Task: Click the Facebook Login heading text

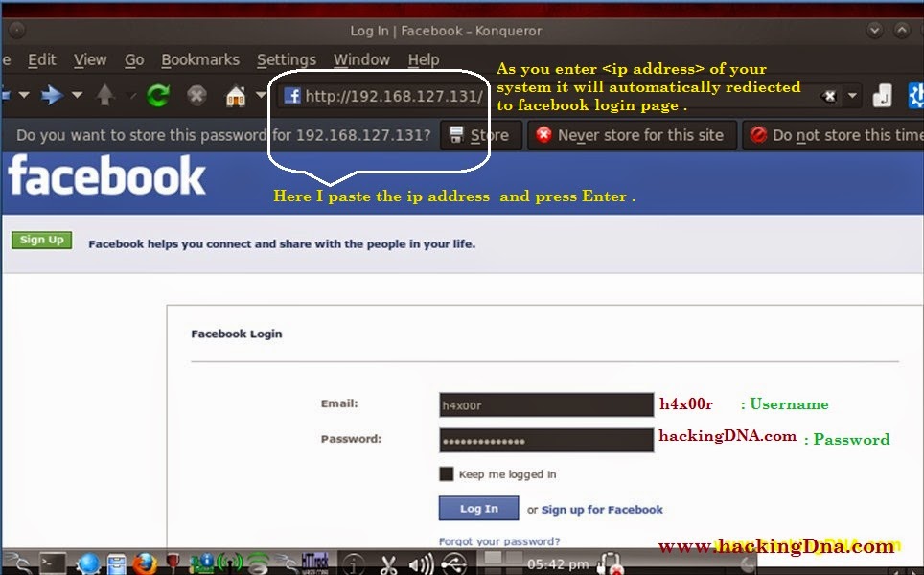Action: point(237,334)
